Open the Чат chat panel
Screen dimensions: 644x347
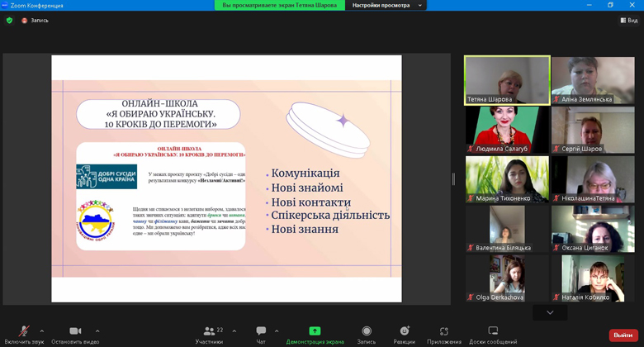(x=261, y=335)
